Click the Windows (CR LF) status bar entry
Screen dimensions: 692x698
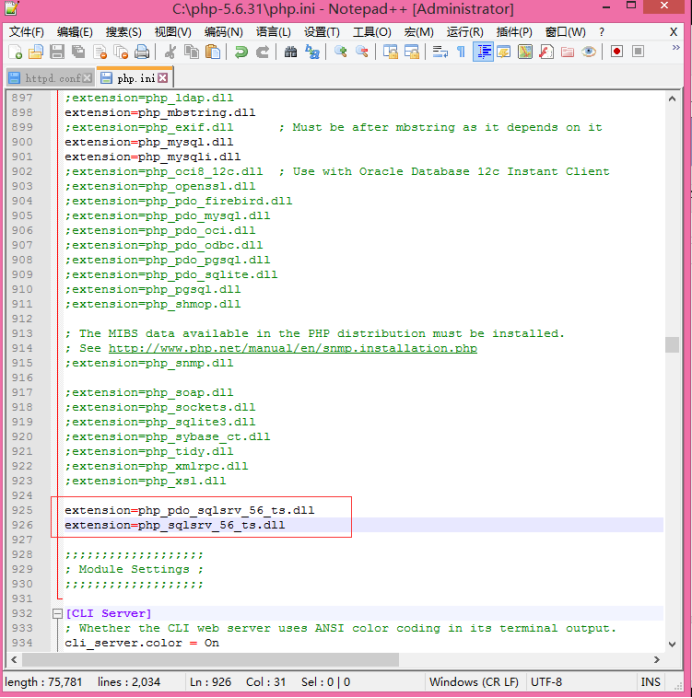(x=474, y=682)
